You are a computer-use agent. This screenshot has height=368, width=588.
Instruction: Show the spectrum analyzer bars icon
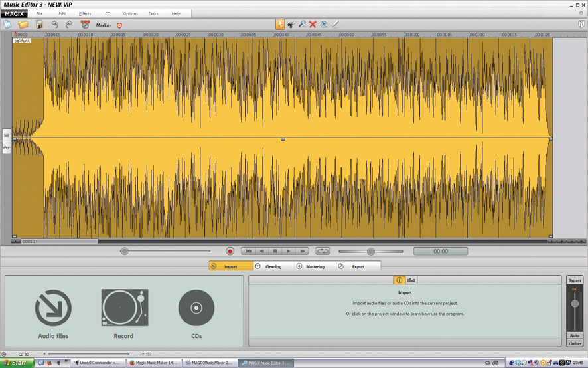[411, 280]
